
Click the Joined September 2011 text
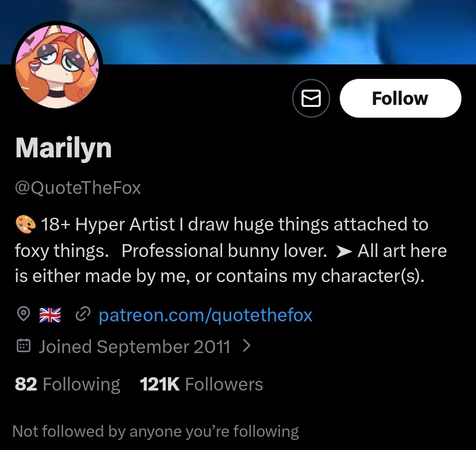[134, 347]
